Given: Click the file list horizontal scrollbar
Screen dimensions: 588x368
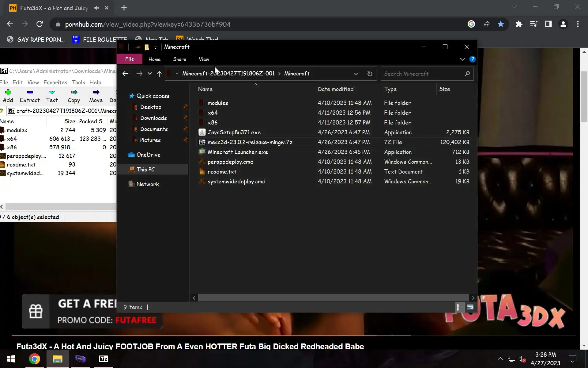Looking at the screenshot, I should tap(333, 298).
